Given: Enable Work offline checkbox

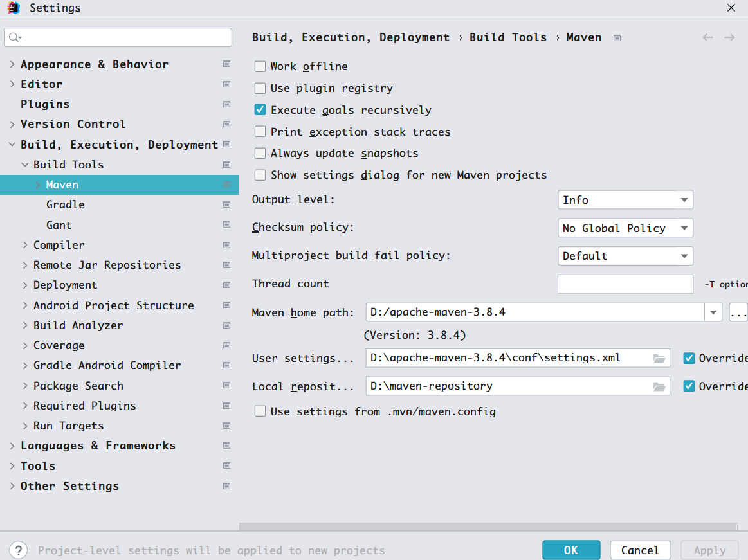Looking at the screenshot, I should point(260,66).
